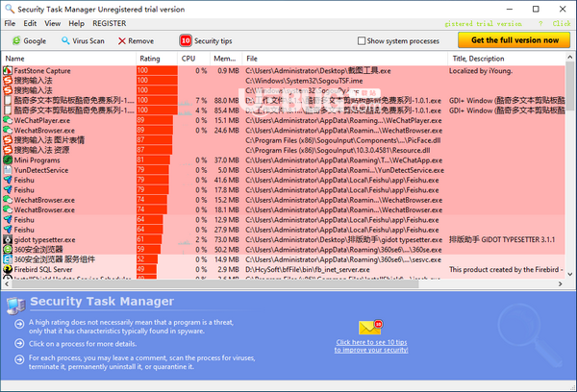Click the Virus Scan magnifier icon
Image resolution: width=577 pixels, height=392 pixels.
tap(65, 40)
